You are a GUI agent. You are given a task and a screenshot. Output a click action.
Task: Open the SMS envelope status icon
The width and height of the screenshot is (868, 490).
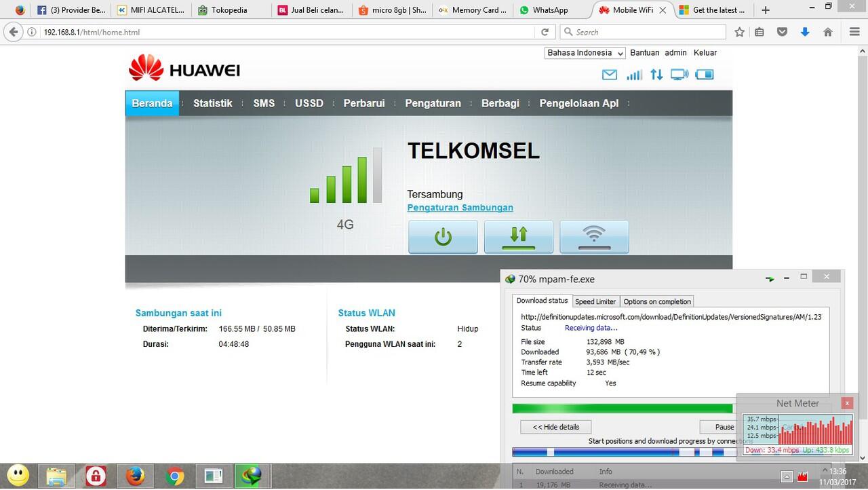point(610,75)
